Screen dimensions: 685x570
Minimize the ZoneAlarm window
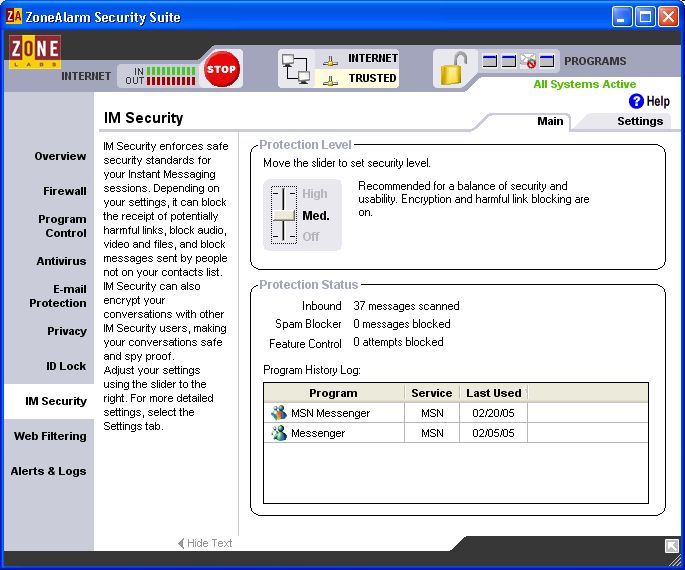[x=622, y=17]
